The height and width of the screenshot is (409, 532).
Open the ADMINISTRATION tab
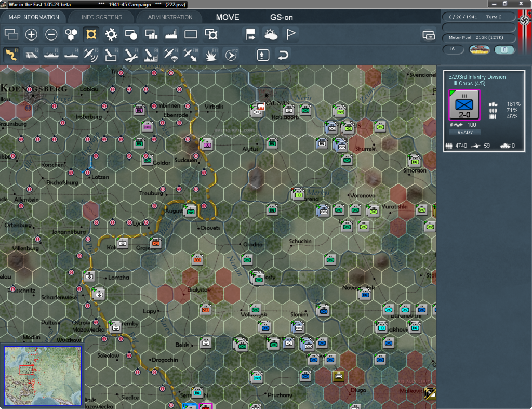tap(170, 17)
